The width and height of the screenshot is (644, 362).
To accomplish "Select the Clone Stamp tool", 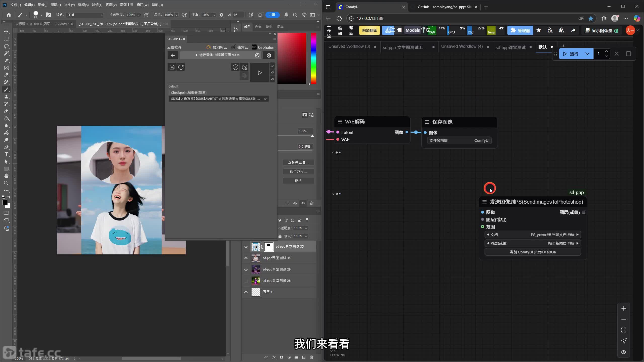I will (x=6, y=97).
